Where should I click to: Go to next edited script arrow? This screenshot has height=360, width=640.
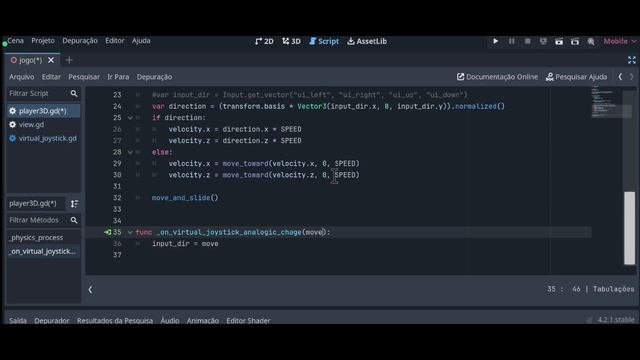click(631, 77)
